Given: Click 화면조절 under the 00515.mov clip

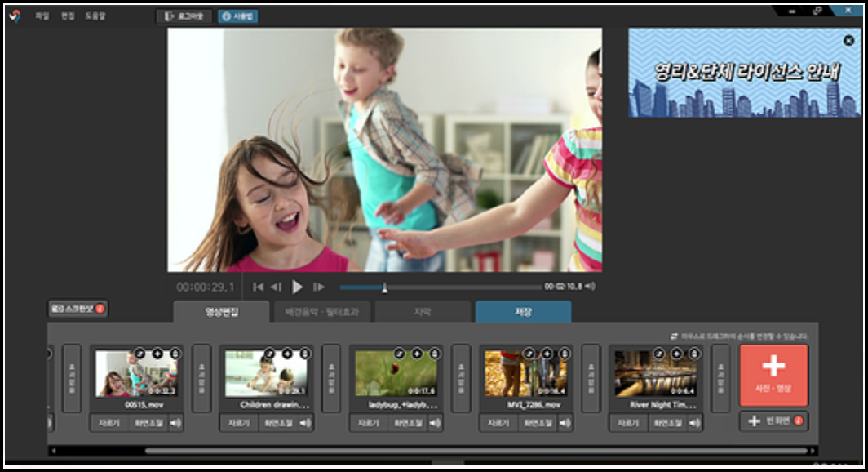Looking at the screenshot, I should coord(148,423).
